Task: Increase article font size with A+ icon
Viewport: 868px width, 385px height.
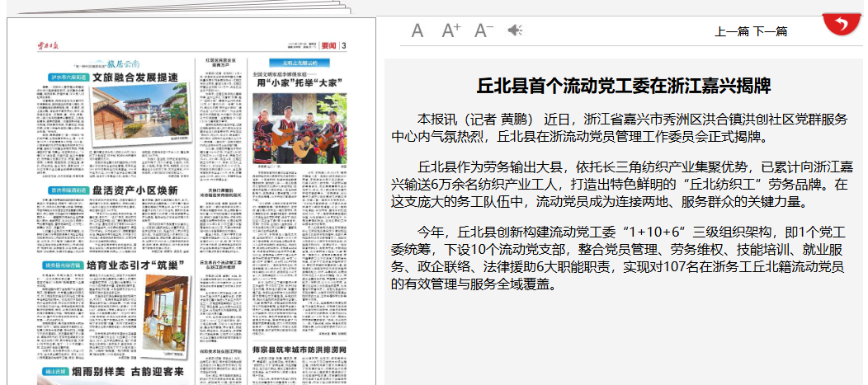Action: (x=451, y=31)
